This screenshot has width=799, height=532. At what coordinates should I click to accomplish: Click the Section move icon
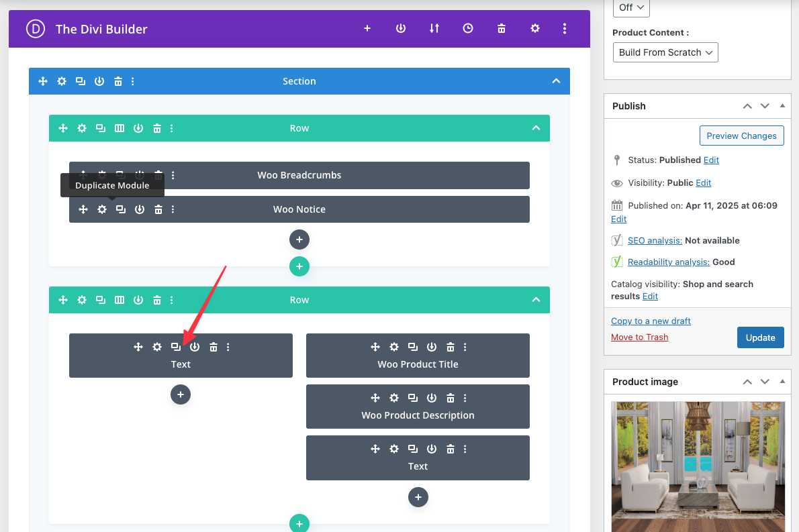click(43, 81)
